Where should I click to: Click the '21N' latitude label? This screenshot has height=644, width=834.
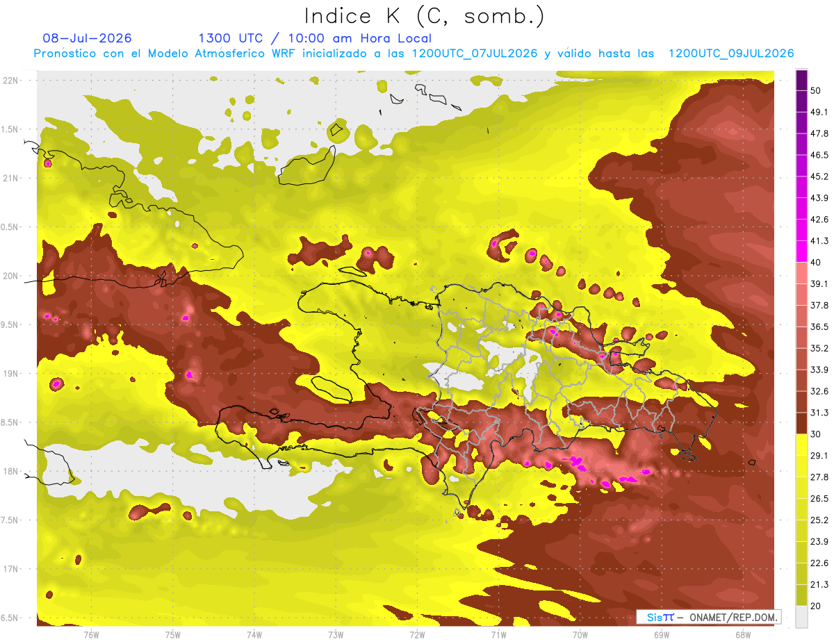12,178
